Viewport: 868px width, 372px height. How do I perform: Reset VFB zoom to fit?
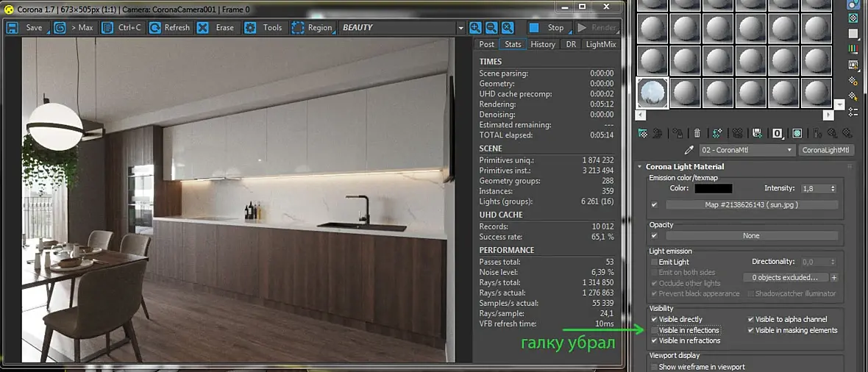tap(508, 28)
